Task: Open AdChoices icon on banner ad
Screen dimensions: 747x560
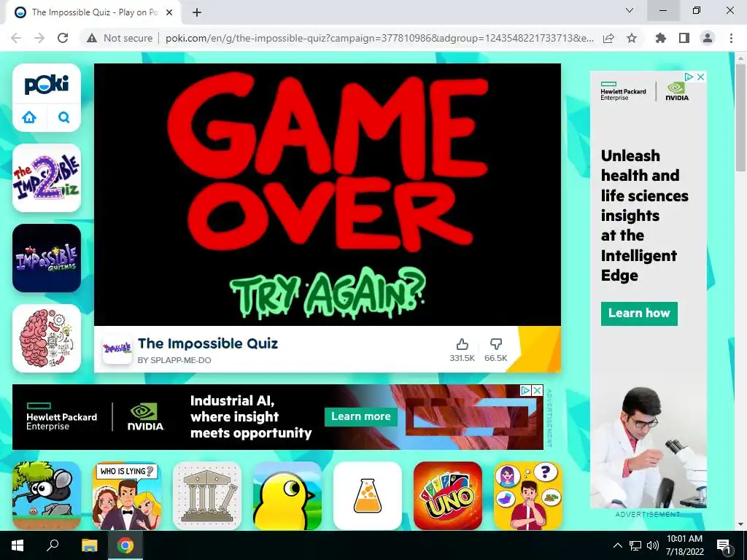Action: click(x=525, y=391)
